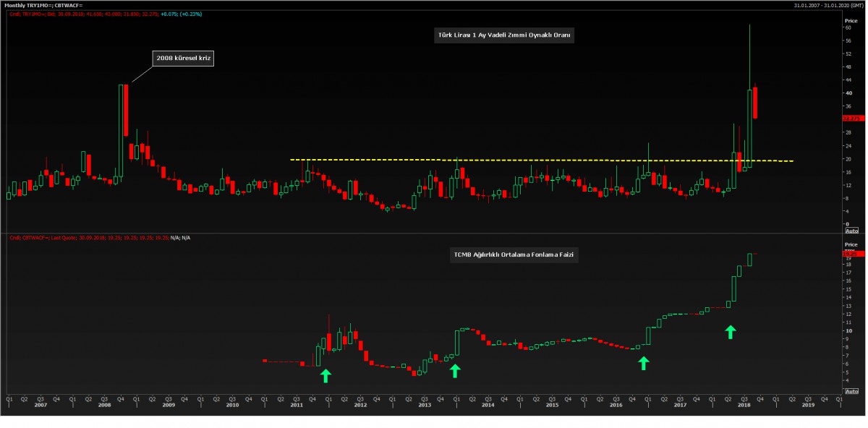The width and height of the screenshot is (868, 428).
Task: Click the '2008 küresel kriz' annotation box
Action: coord(183,58)
